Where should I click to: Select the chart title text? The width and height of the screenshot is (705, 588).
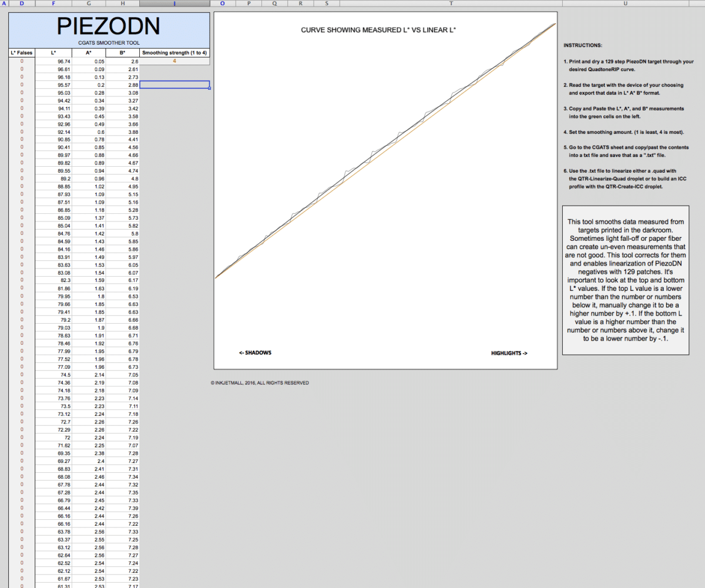click(x=378, y=29)
